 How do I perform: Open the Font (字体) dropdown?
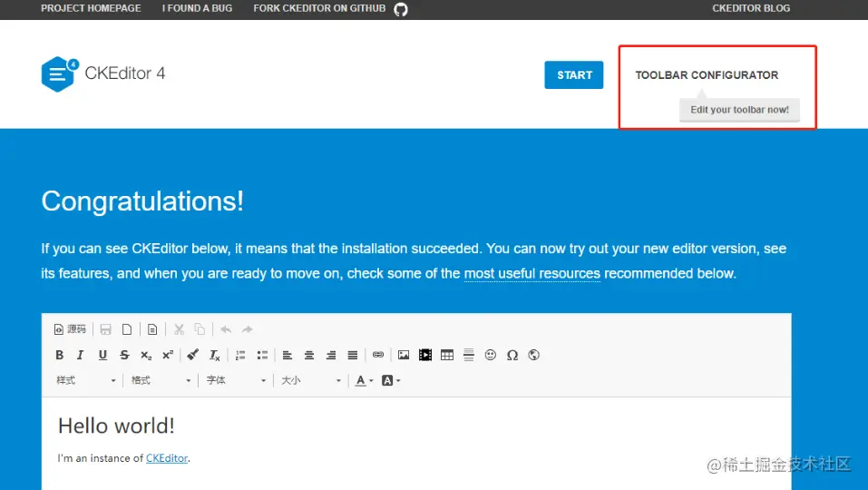(236, 380)
